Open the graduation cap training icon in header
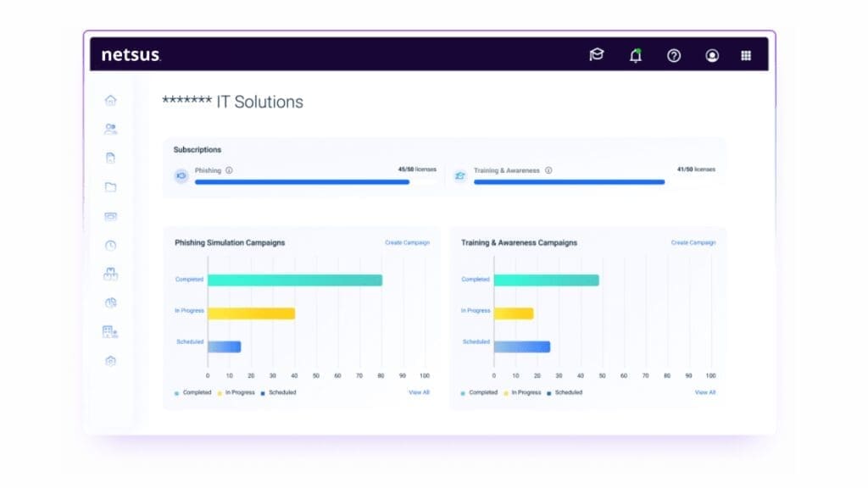Viewport: 868px width, 488px height. coord(597,55)
